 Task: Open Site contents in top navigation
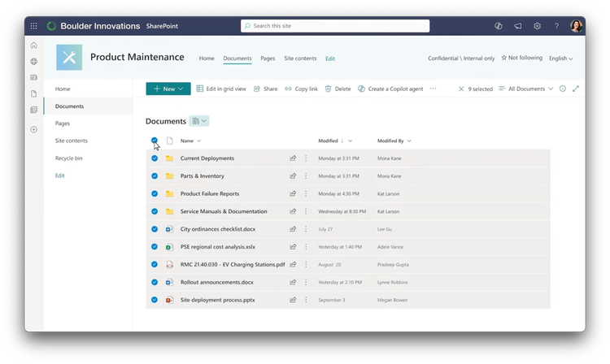pyautogui.click(x=300, y=58)
